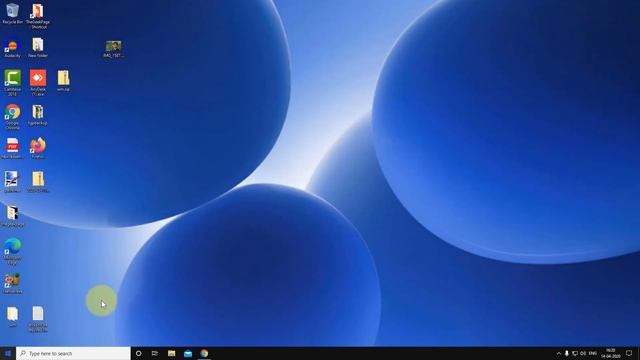Open the AnyDesk desktop icon
This screenshot has height=360, width=640.
38,82
